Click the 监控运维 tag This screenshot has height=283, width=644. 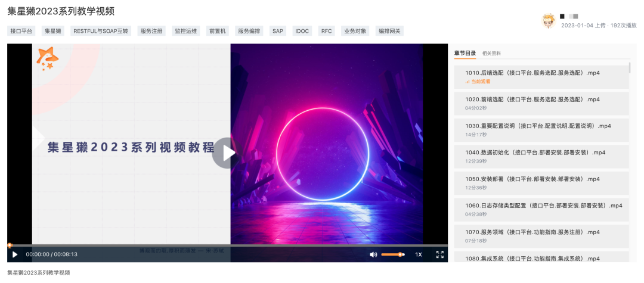click(x=185, y=31)
